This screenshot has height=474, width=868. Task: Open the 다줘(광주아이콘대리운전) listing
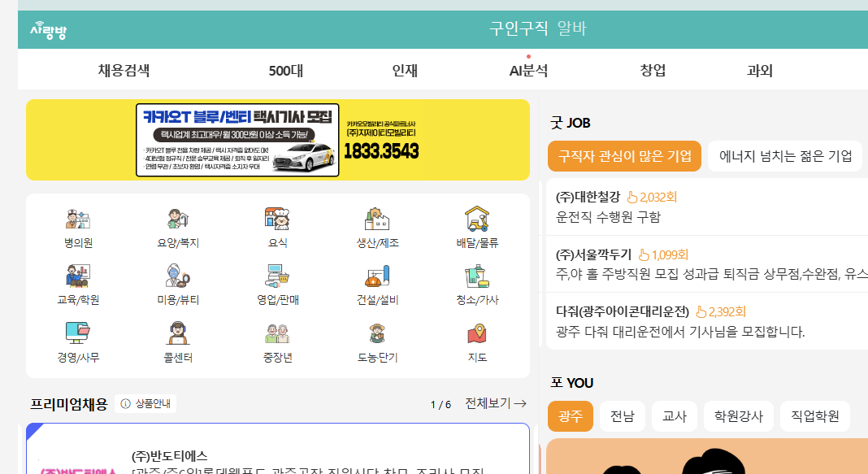point(707,321)
